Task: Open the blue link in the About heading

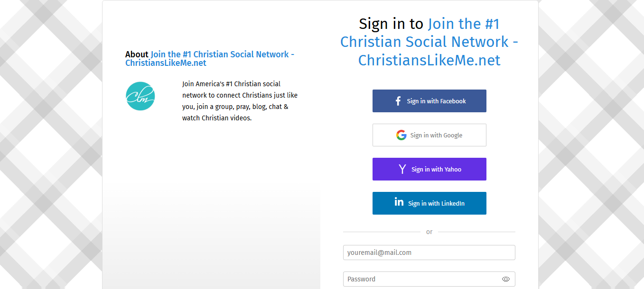Action: coord(209,59)
